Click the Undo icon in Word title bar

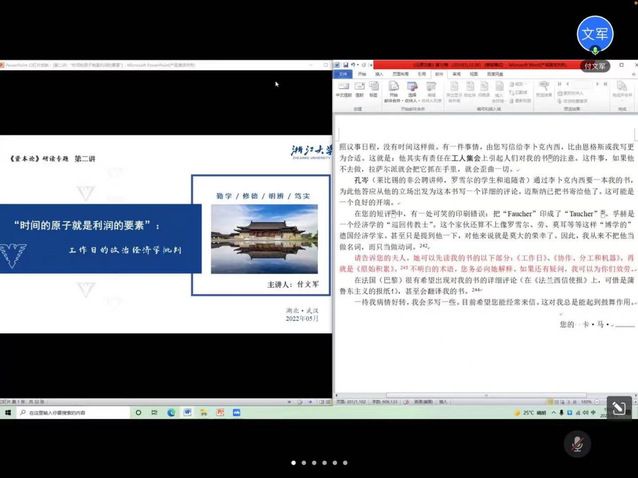pos(353,64)
